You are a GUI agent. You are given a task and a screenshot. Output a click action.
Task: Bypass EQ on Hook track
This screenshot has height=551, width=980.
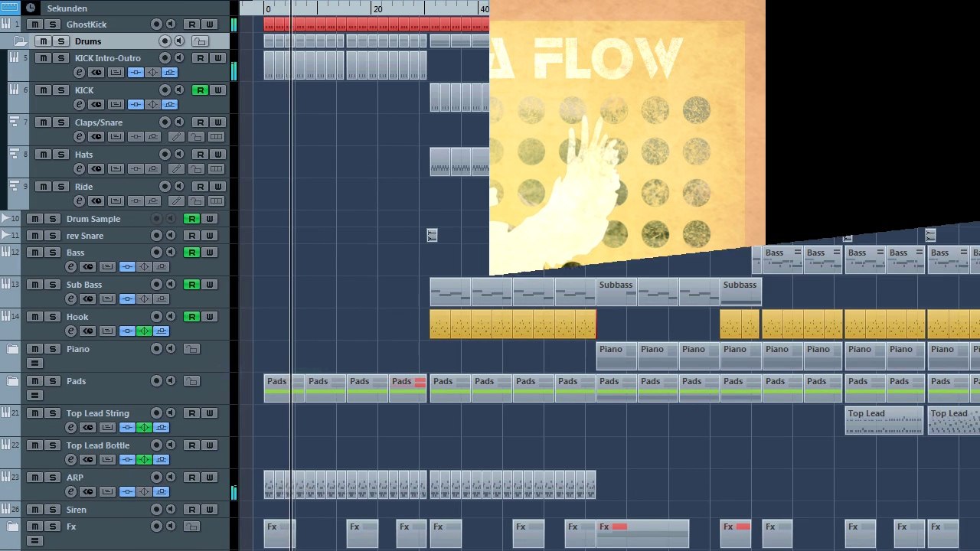pyautogui.click(x=144, y=331)
